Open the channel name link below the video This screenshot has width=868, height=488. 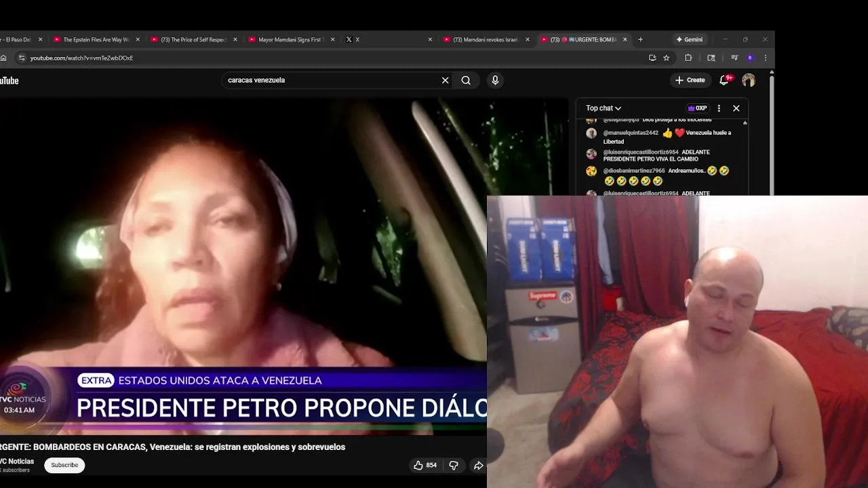17,461
